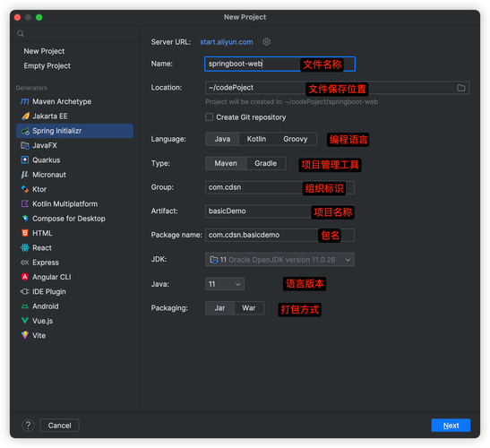Screen dimensions: 490x448
Task: Click the Vue.js green V icon
Action: (x=25, y=321)
